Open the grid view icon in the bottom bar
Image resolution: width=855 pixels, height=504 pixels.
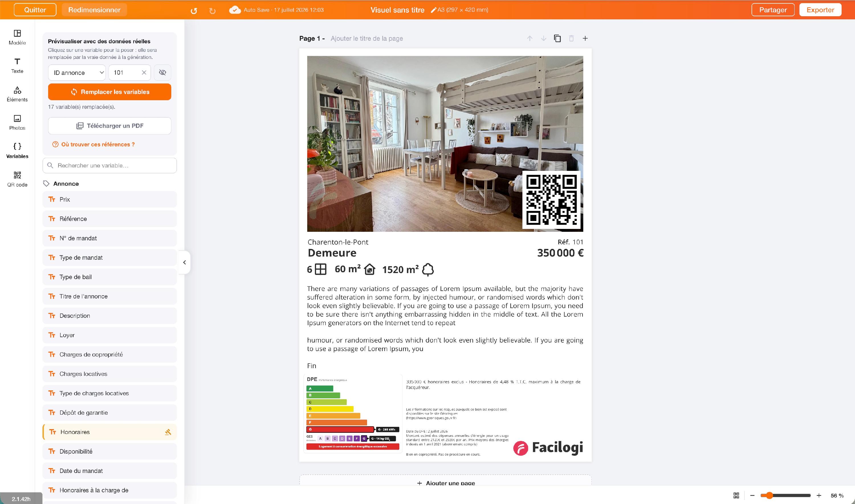pos(736,495)
